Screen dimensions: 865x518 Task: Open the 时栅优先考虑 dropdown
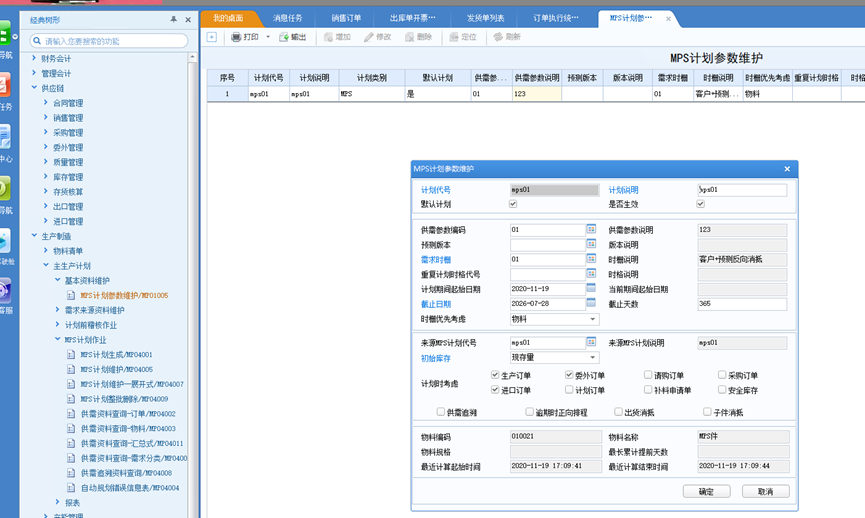(592, 319)
